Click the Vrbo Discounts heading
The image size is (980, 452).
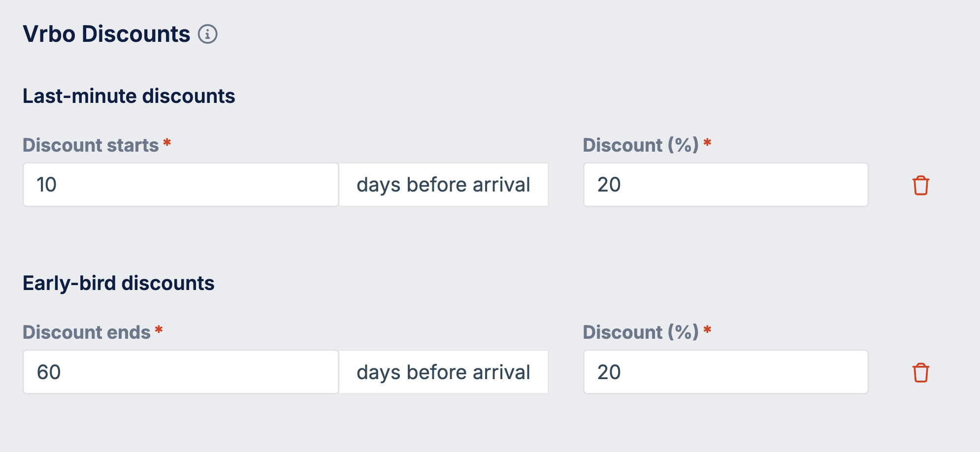click(x=106, y=34)
